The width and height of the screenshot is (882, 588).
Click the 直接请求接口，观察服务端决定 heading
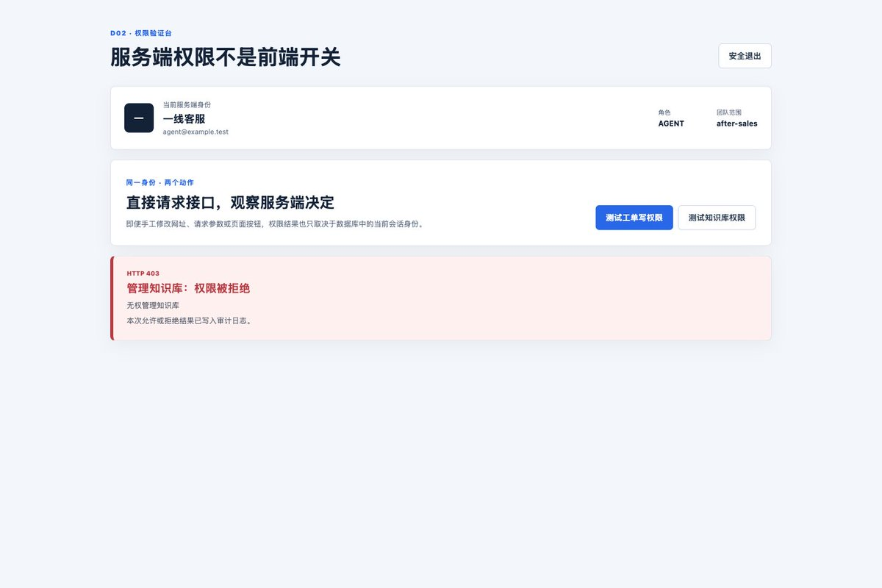tap(230, 202)
